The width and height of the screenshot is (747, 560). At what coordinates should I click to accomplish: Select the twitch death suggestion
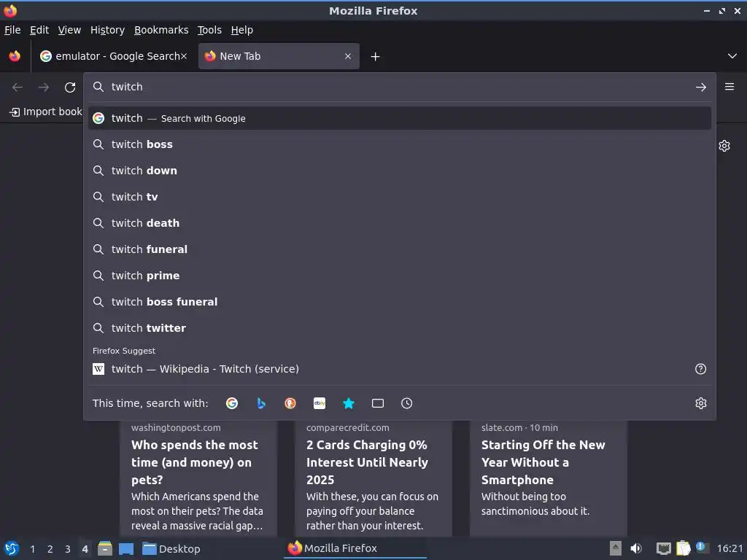pyautogui.click(x=399, y=223)
